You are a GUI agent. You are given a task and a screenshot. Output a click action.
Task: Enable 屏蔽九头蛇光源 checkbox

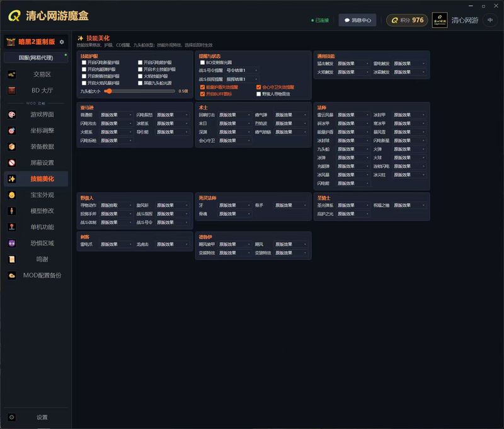coord(140,83)
